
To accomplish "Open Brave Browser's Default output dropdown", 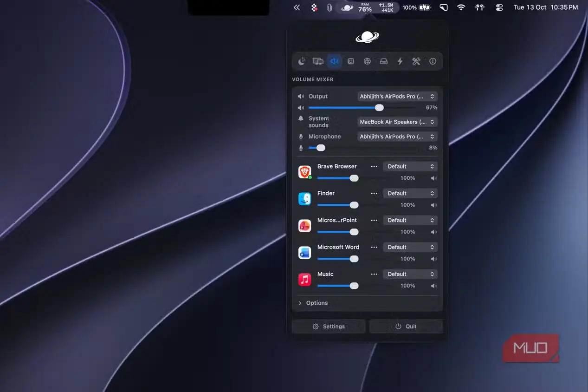I will coord(410,166).
